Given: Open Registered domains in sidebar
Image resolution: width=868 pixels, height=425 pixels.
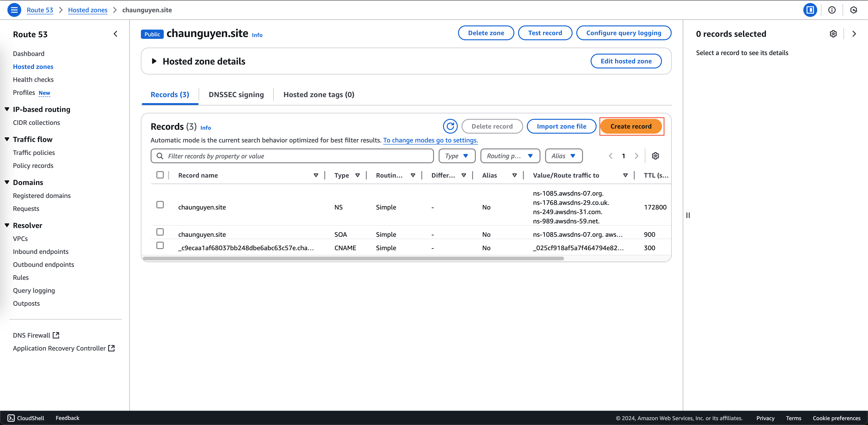Looking at the screenshot, I should tap(42, 196).
